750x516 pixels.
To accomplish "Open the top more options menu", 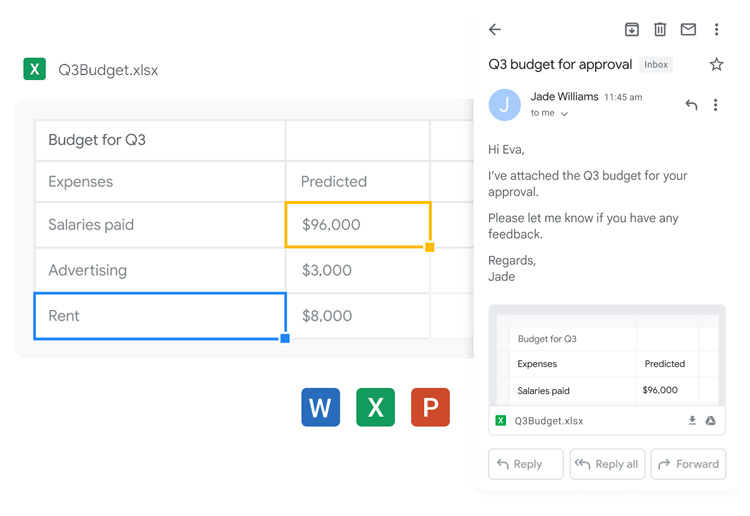I will [x=717, y=30].
